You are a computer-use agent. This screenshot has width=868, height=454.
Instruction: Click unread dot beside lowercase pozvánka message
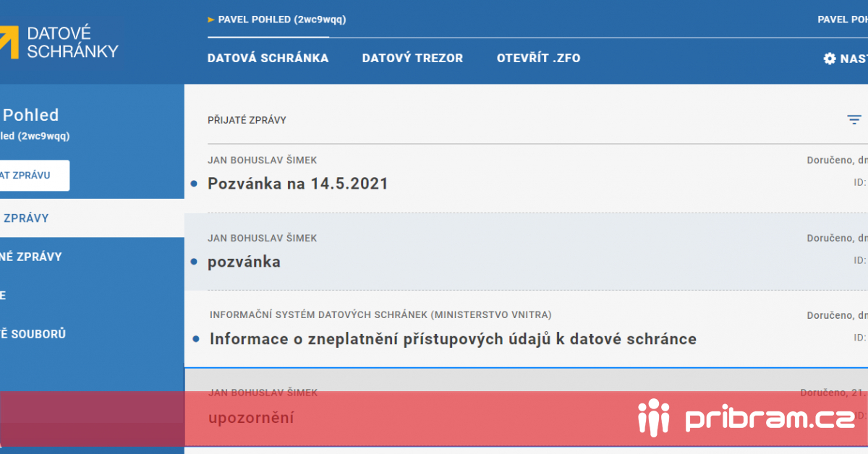click(194, 262)
